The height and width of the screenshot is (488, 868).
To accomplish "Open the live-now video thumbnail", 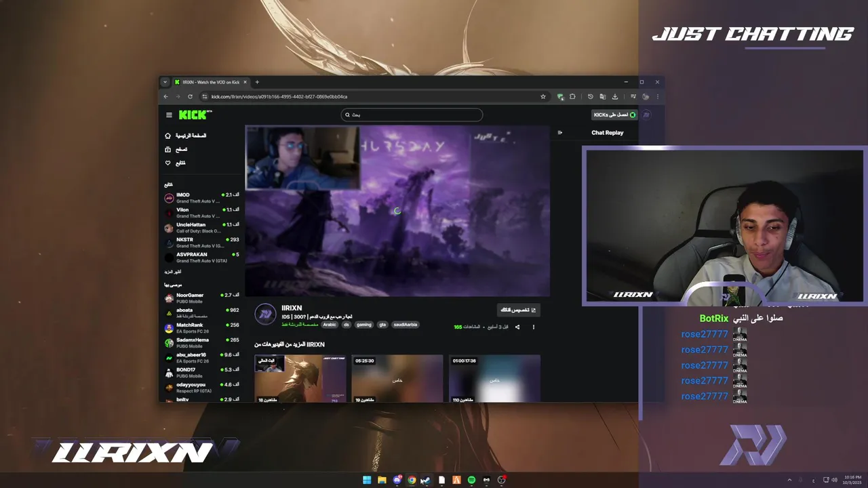I will [300, 378].
